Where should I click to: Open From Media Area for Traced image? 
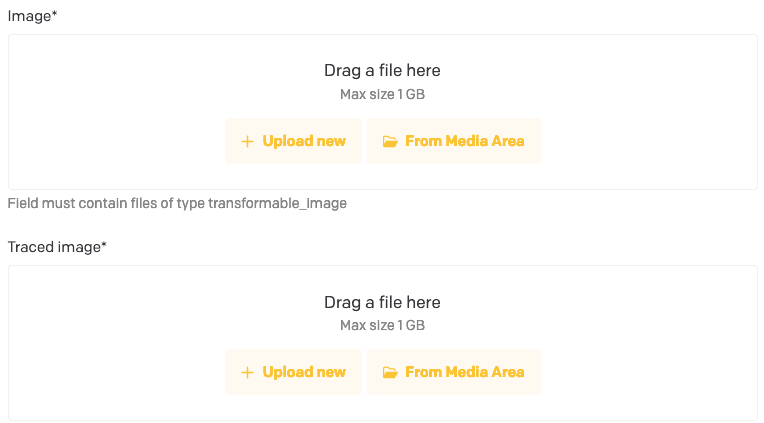point(453,372)
